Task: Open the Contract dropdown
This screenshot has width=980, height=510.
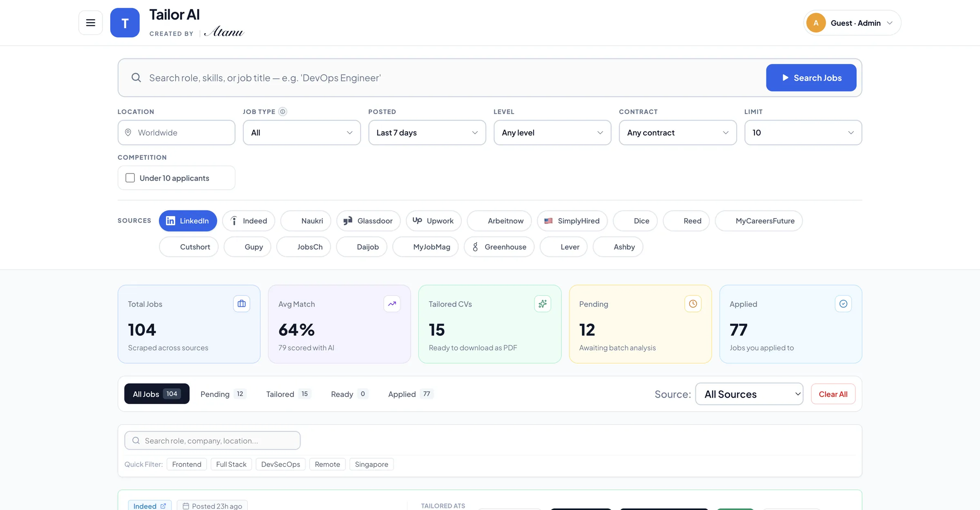Action: pos(678,132)
